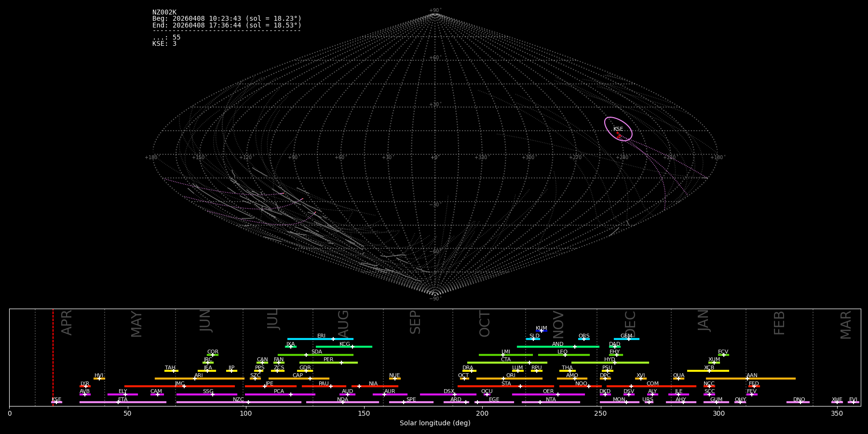Click the AUG month label
868x434 pixels.
(x=343, y=323)
